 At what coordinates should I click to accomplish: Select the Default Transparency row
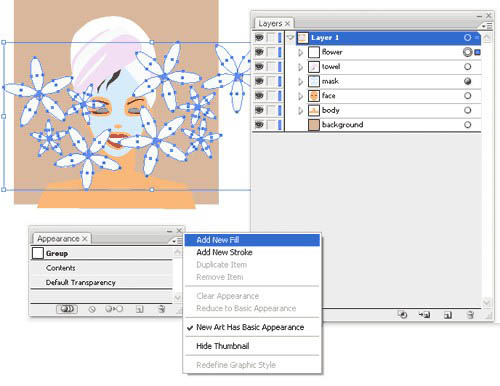[x=101, y=282]
